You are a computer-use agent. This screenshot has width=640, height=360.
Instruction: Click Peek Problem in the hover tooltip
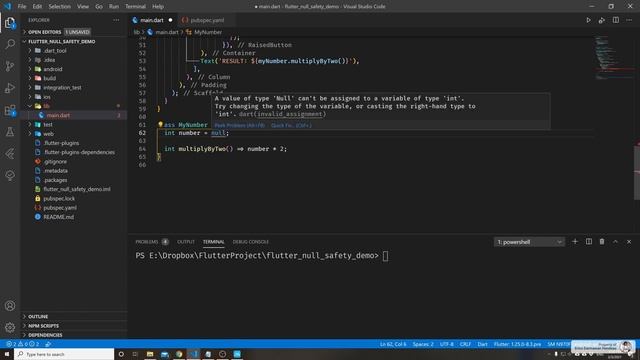(240, 125)
